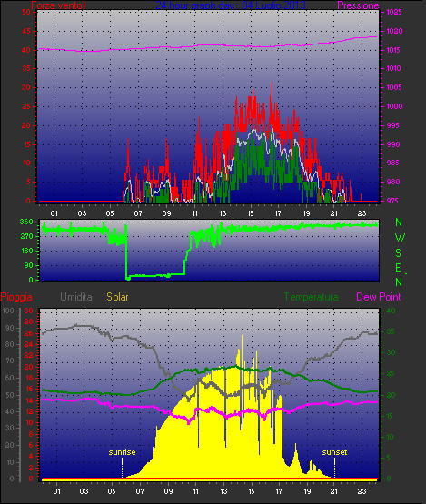426x504 pixels.
Task: Click the S compass direction label
Action: [399, 253]
